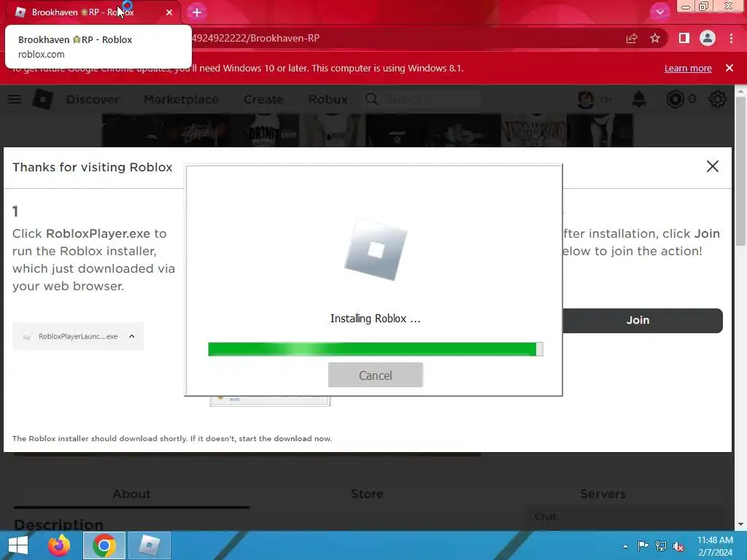Open Roblox hamburger navigation menu

pos(15,99)
